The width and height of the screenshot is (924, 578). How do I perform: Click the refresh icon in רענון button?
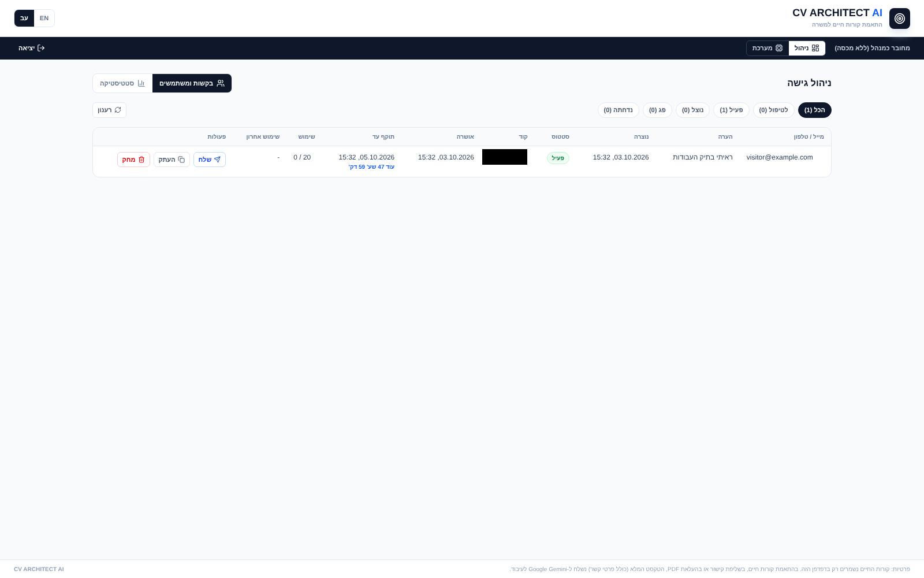point(118,110)
